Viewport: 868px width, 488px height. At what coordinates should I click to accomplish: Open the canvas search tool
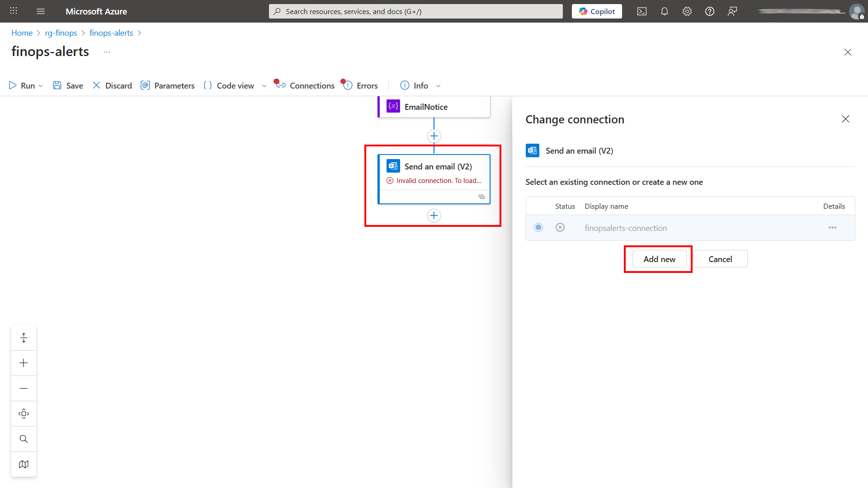click(24, 438)
